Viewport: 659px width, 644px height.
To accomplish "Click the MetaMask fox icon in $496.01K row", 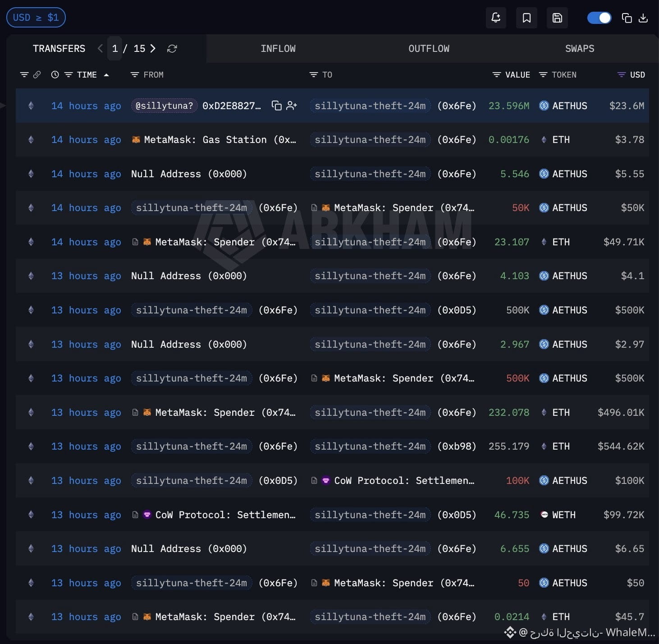I will (147, 412).
